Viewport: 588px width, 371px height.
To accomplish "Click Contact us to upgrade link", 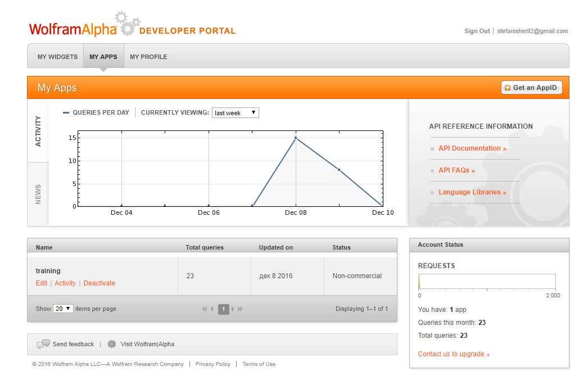I will pyautogui.click(x=454, y=354).
